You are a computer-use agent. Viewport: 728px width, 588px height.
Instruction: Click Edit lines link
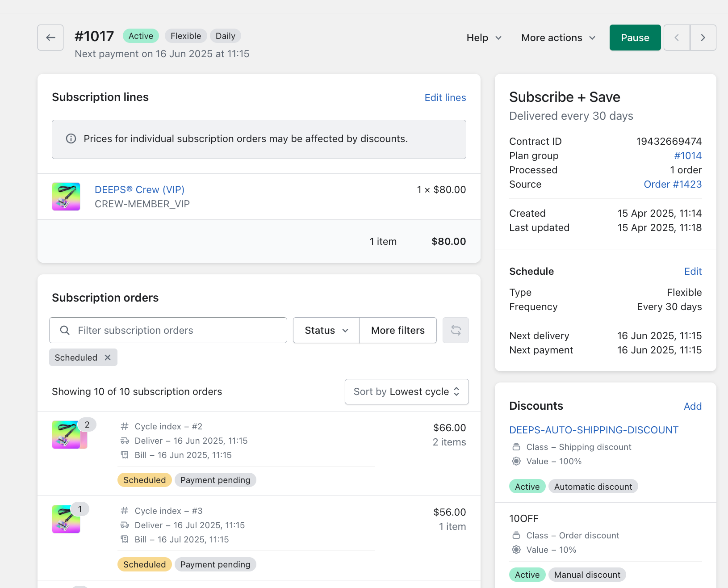445,97
